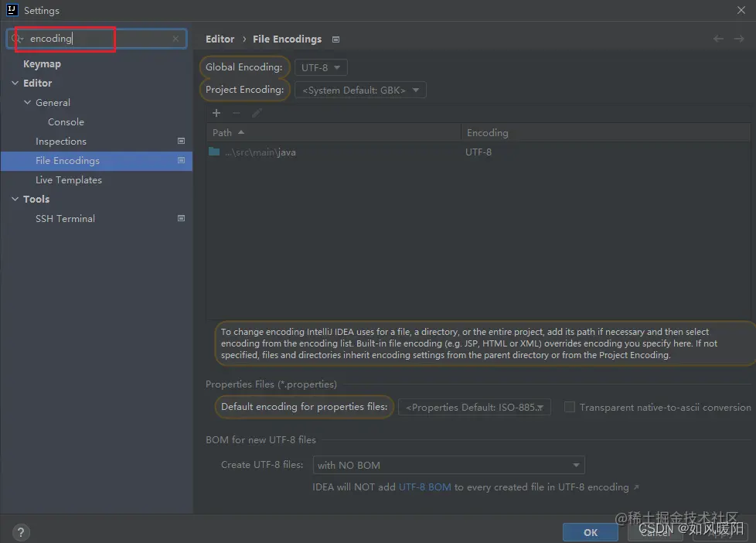Click the General tree label
The image size is (756, 543).
pos(53,103)
